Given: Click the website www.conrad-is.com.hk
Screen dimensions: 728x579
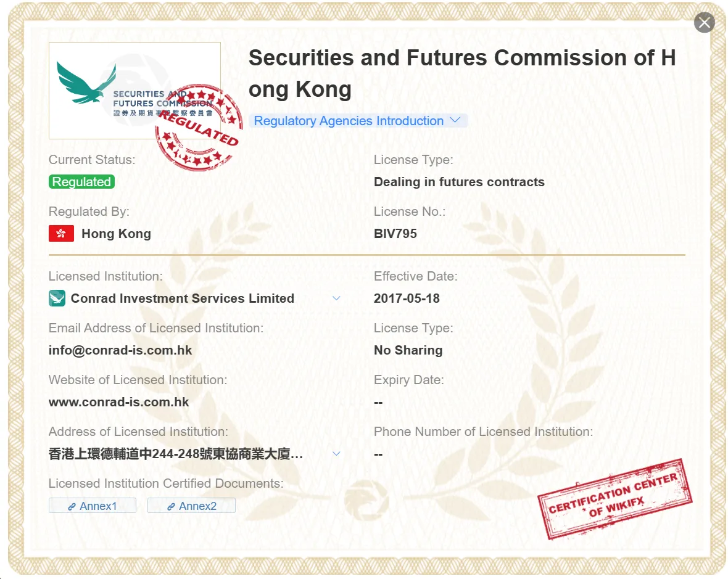Looking at the screenshot, I should tap(119, 402).
